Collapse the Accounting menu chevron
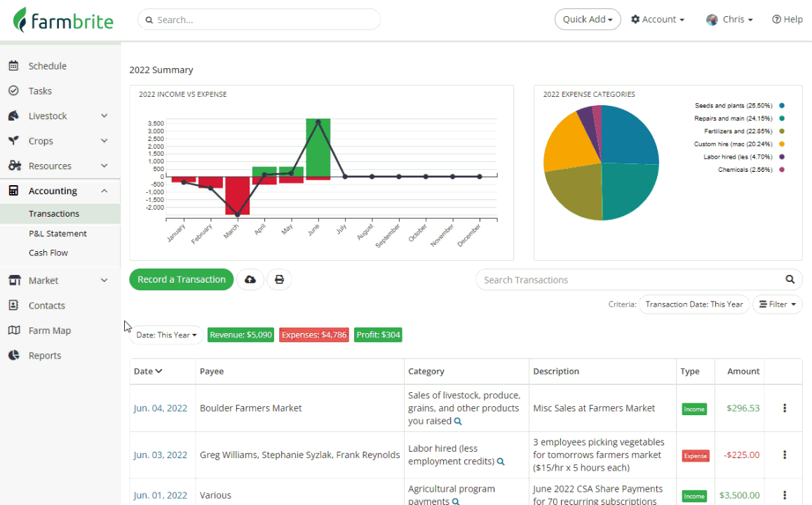Image resolution: width=812 pixels, height=505 pixels. (104, 191)
